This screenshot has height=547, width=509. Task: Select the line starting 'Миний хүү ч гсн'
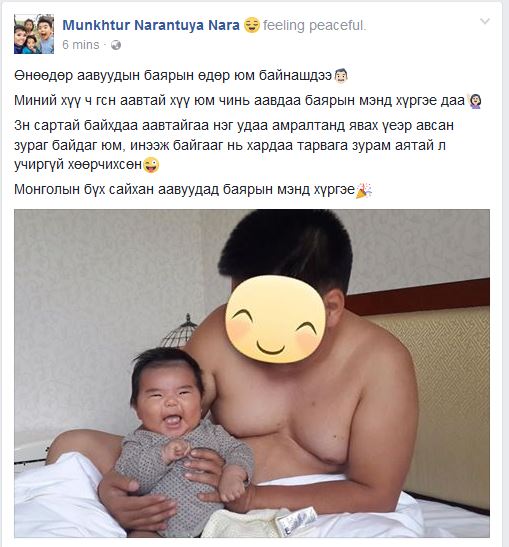tap(248, 100)
